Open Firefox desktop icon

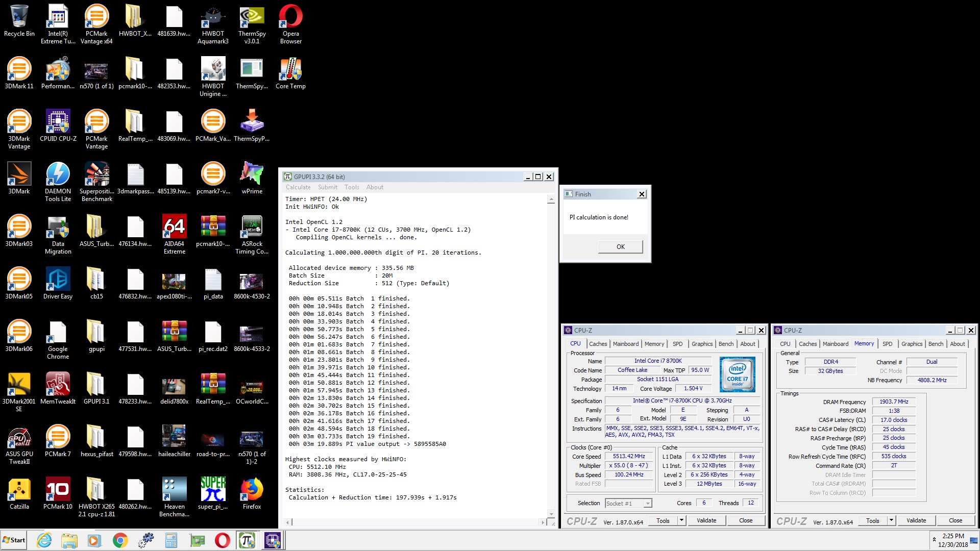pyautogui.click(x=252, y=493)
